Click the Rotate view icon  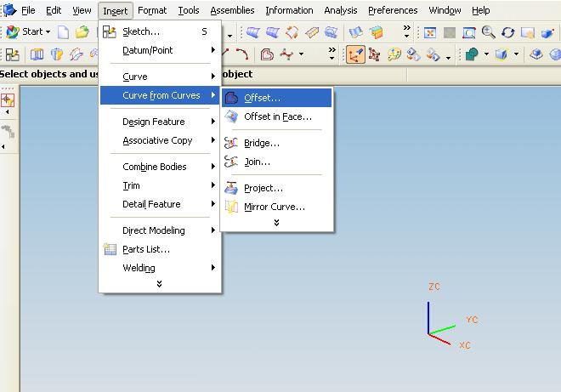click(x=508, y=33)
